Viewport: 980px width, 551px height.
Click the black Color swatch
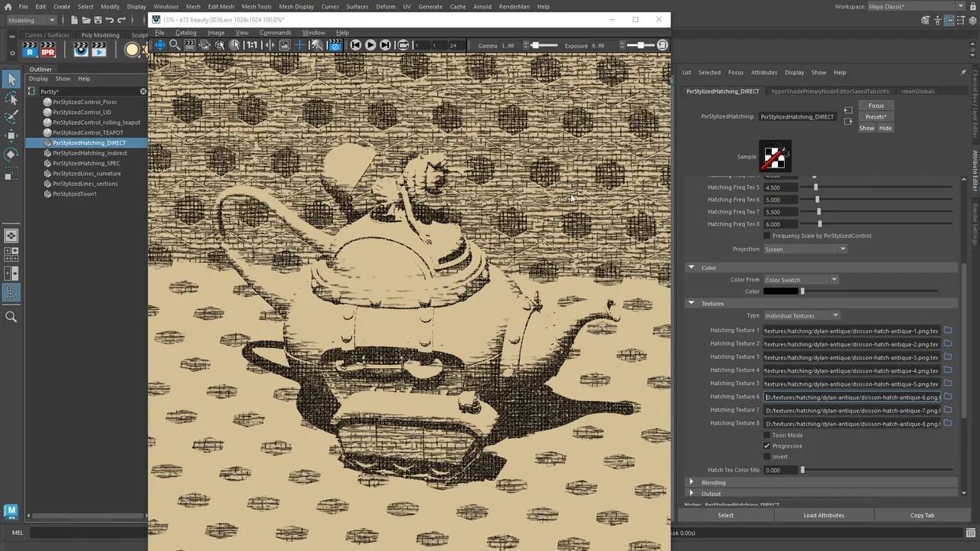pyautogui.click(x=781, y=291)
